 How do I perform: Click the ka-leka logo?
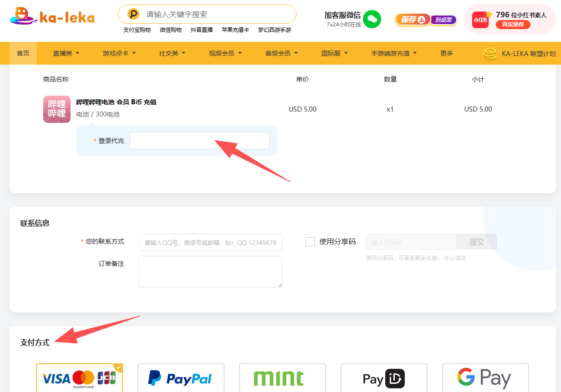click(52, 16)
